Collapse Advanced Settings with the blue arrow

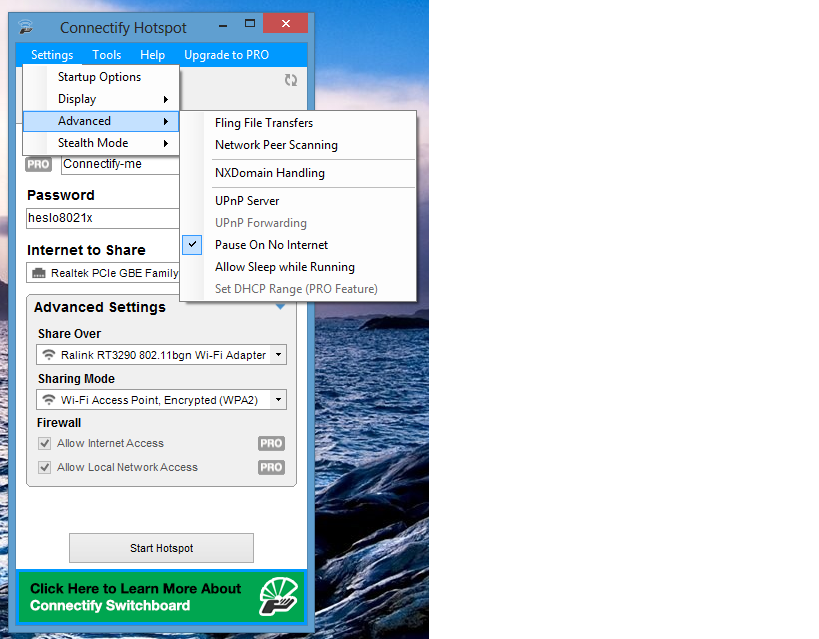pos(281,308)
